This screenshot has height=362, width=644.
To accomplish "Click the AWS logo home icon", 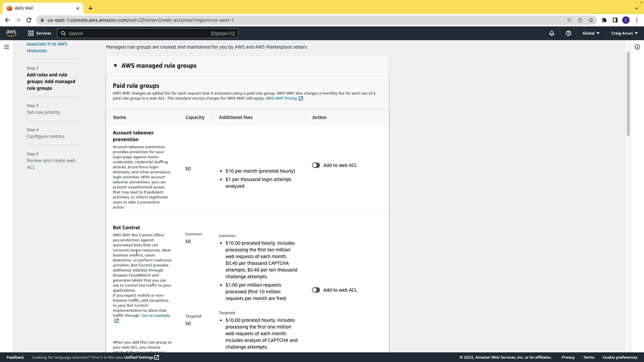I will (x=11, y=33).
